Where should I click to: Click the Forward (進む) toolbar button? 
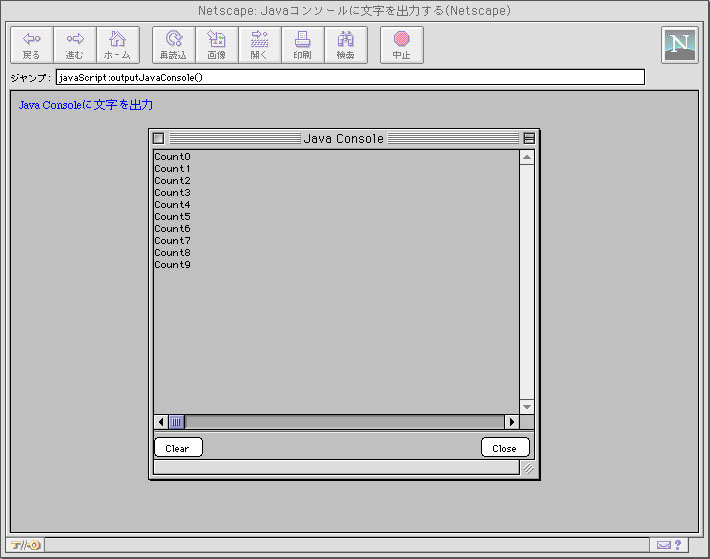[75, 45]
